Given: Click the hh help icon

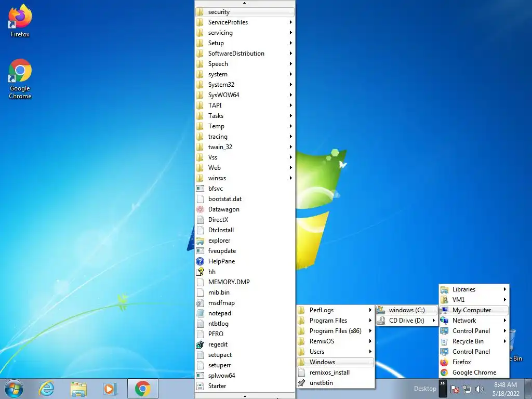Looking at the screenshot, I should click(200, 272).
